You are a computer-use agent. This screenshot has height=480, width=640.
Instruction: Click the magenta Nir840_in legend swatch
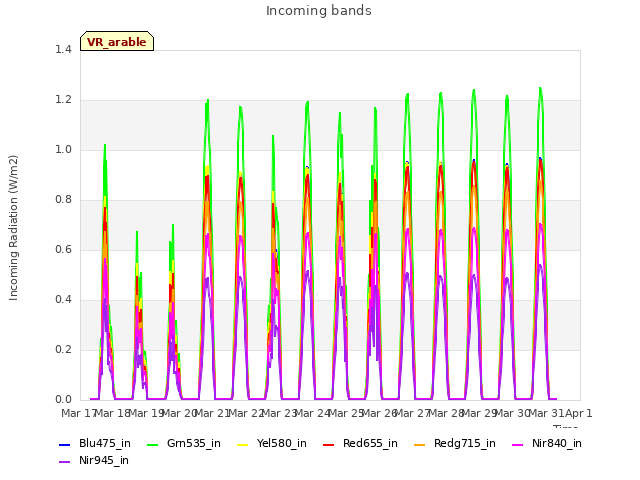[518, 444]
